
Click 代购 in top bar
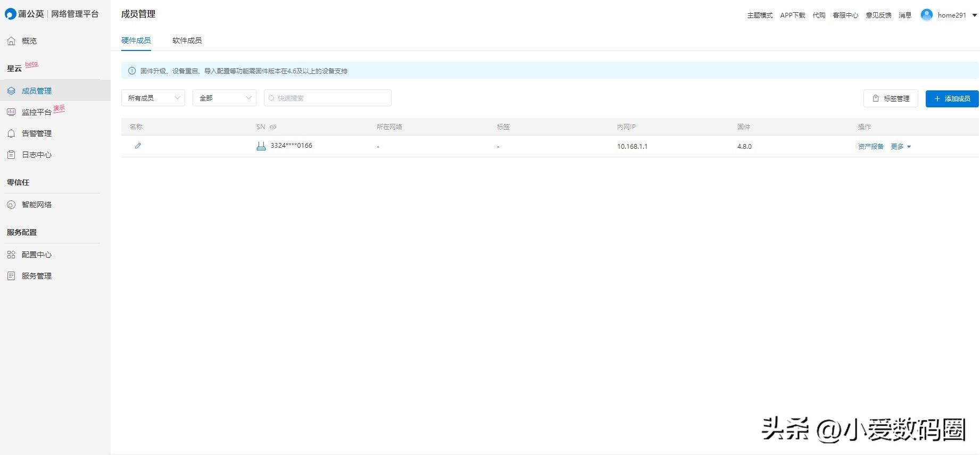(819, 15)
